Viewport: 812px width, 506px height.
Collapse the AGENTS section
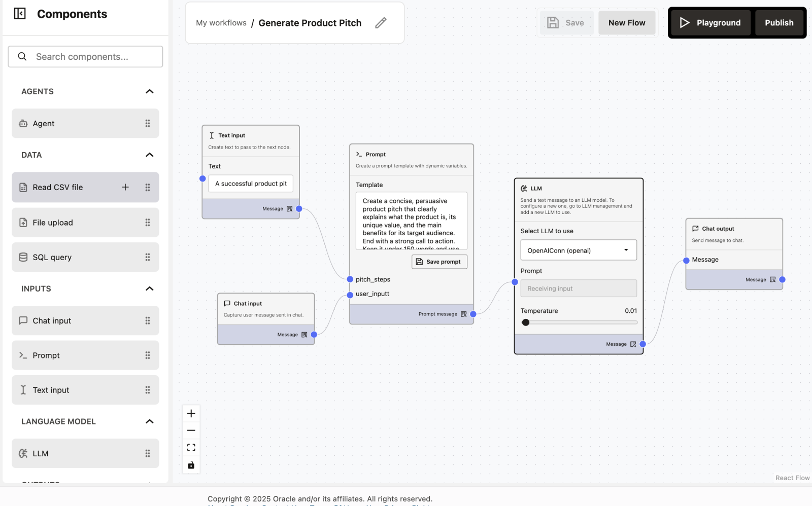tap(149, 91)
